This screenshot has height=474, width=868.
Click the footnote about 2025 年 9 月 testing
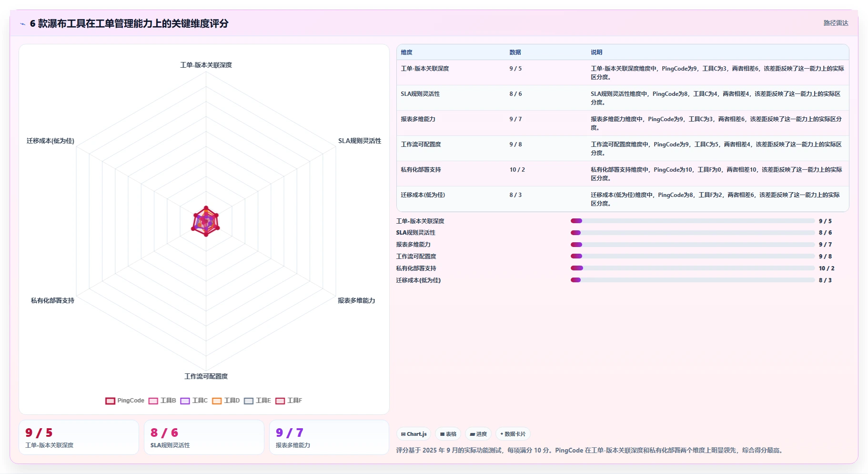590,450
